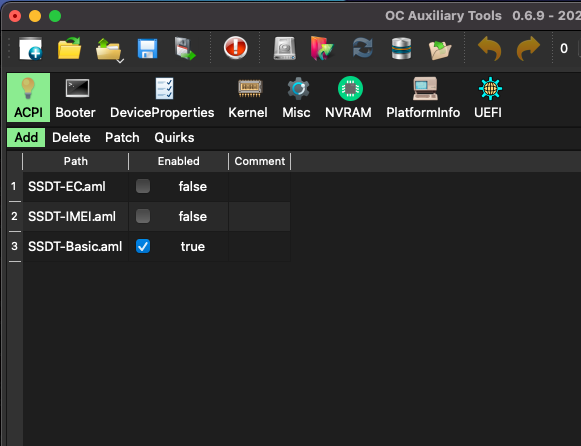Click the Path column header

(x=76, y=161)
